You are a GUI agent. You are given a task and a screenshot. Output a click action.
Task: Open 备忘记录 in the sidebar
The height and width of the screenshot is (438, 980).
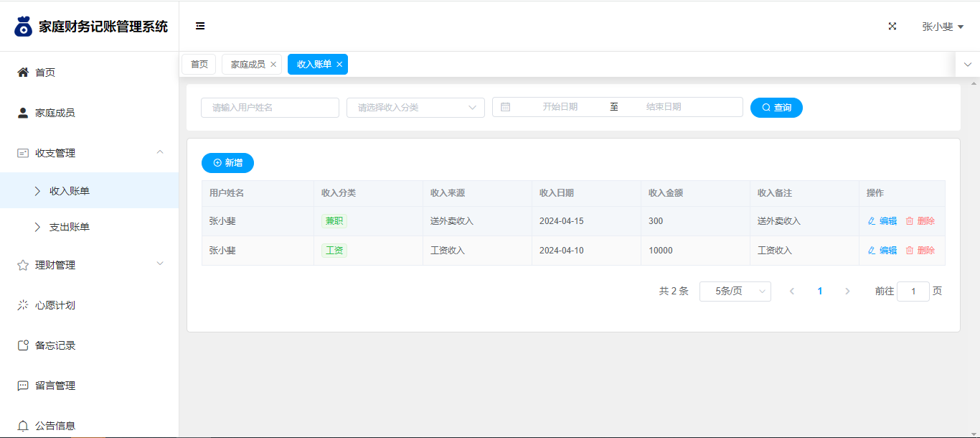click(55, 345)
